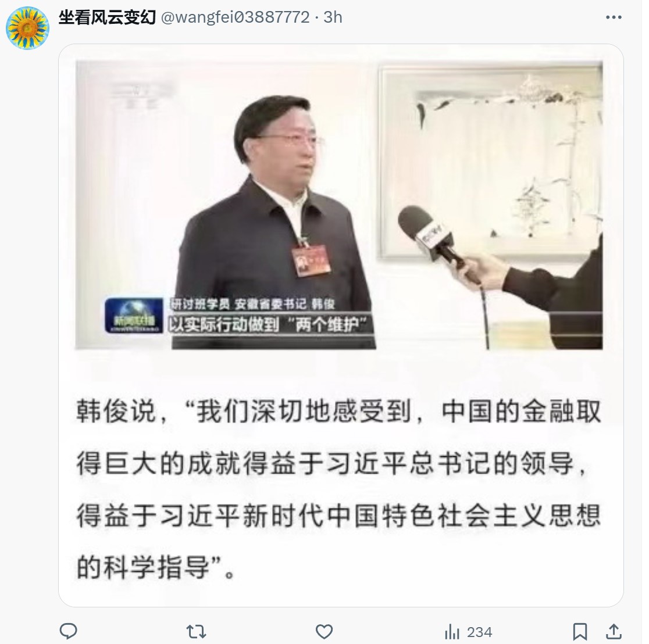
Task: Open the interview photo in the post
Action: click(x=339, y=205)
